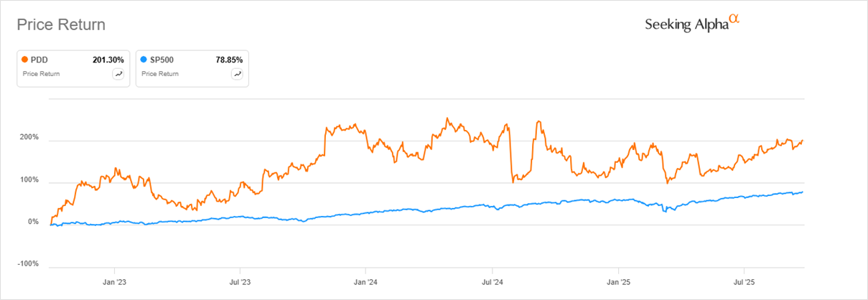Image resolution: width=868 pixels, height=300 pixels.
Task: Click Price Return metric under PDD
Action: pos(42,73)
